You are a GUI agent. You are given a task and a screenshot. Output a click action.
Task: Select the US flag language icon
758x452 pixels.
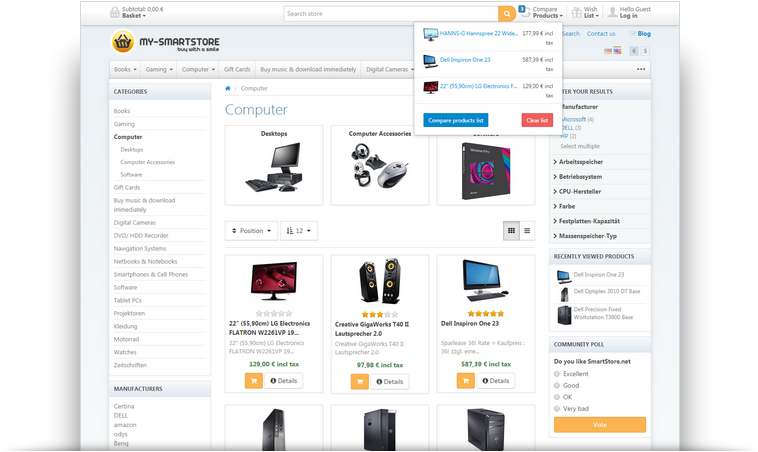[617, 51]
